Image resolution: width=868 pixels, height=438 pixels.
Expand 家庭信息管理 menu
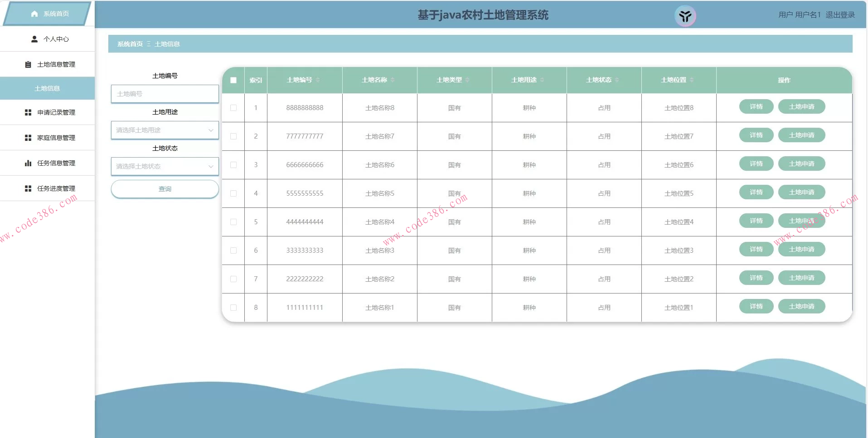[47, 138]
